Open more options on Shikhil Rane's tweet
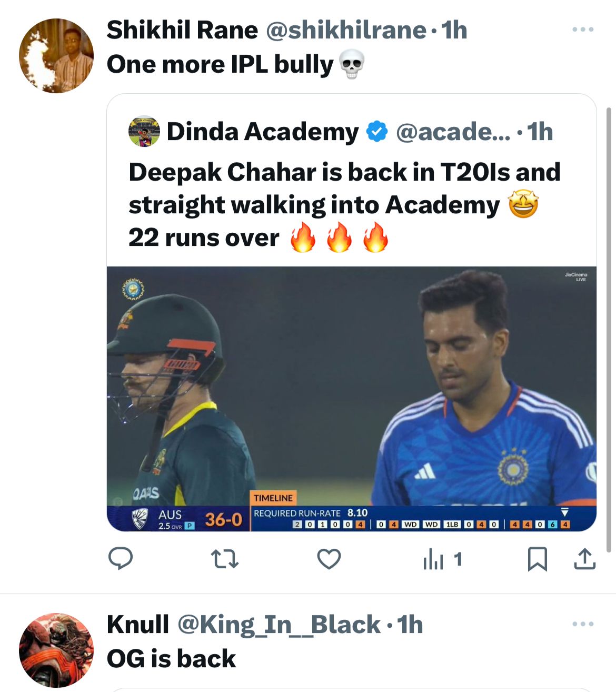The height and width of the screenshot is (692, 616). click(583, 29)
